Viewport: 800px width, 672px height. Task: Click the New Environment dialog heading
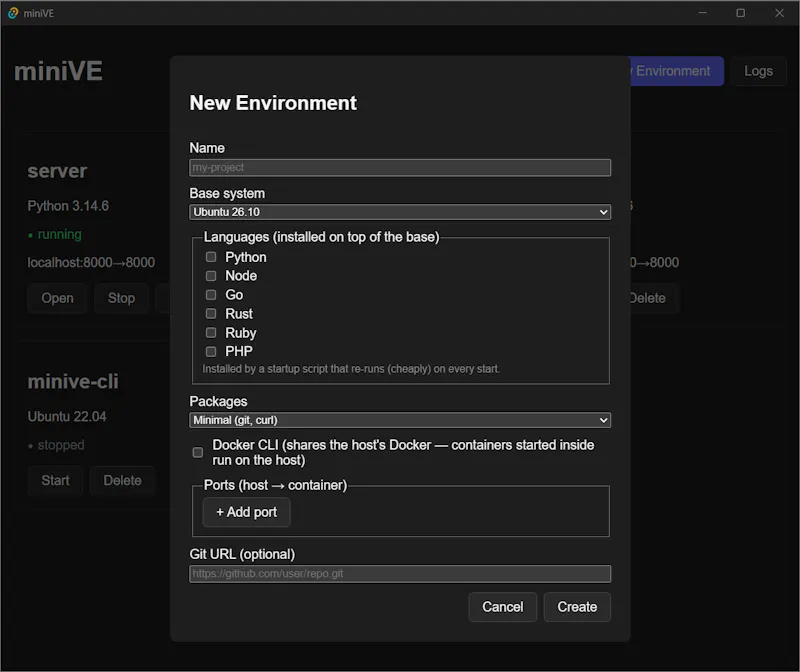tap(273, 103)
